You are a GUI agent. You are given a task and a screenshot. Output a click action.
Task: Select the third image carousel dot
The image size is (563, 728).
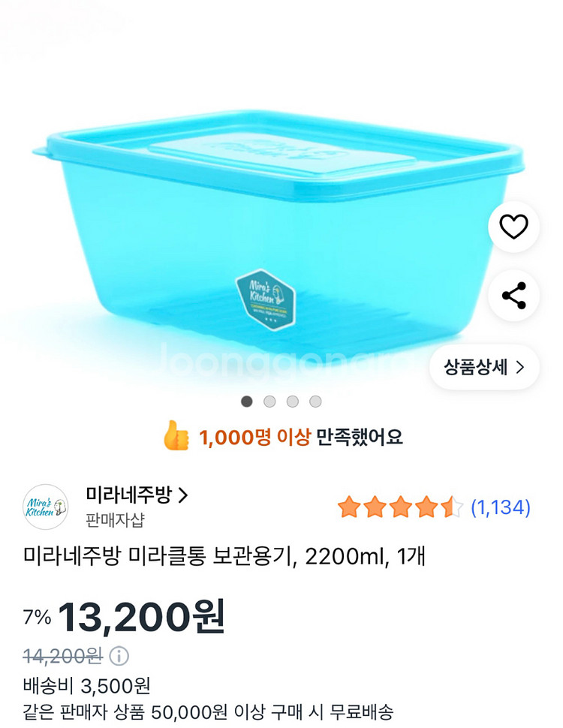pos(293,402)
